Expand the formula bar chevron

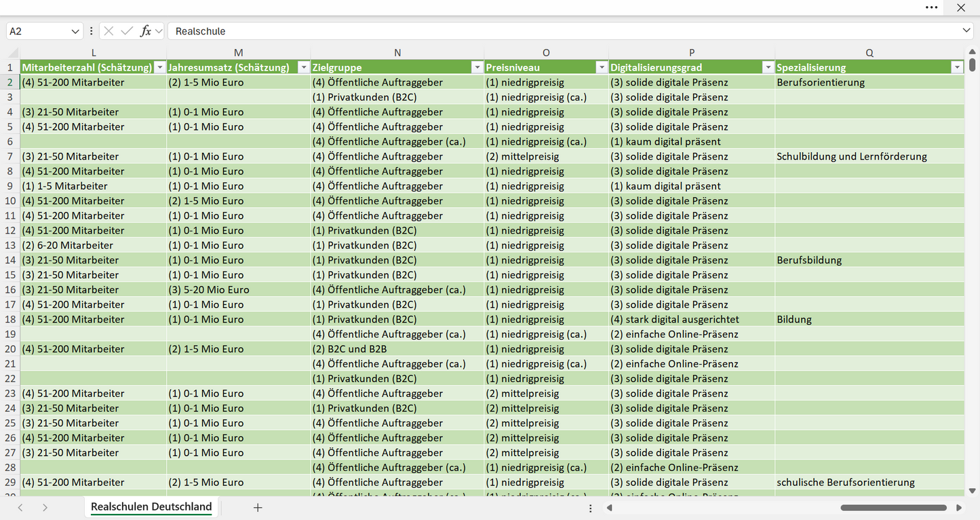click(966, 31)
